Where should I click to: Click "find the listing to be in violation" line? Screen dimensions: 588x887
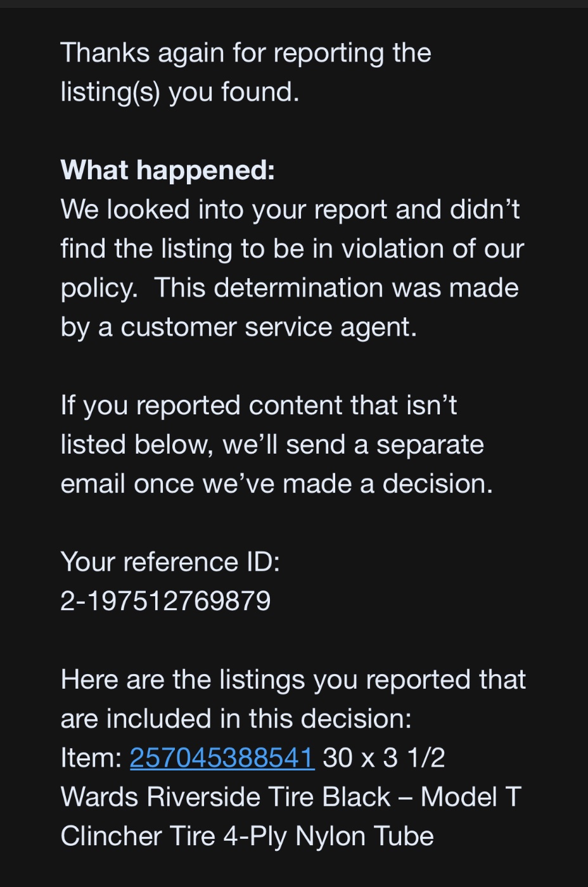(x=292, y=248)
